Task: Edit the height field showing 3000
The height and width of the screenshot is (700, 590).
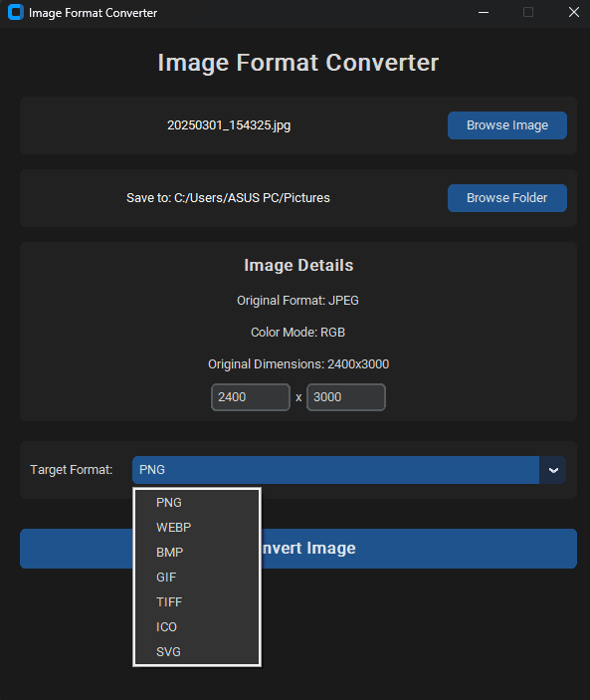Action: (346, 397)
